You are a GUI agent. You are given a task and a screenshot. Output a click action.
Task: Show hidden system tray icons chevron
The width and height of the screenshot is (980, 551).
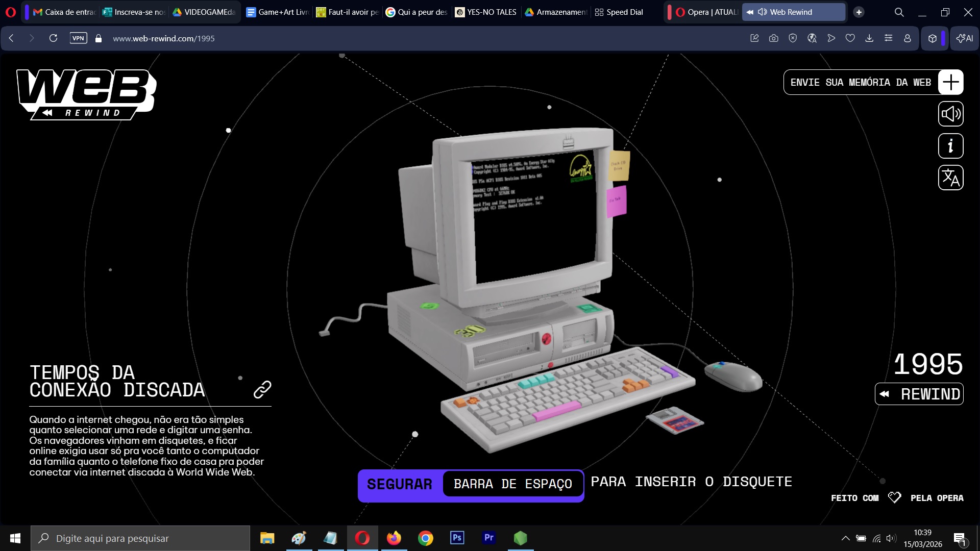point(845,538)
